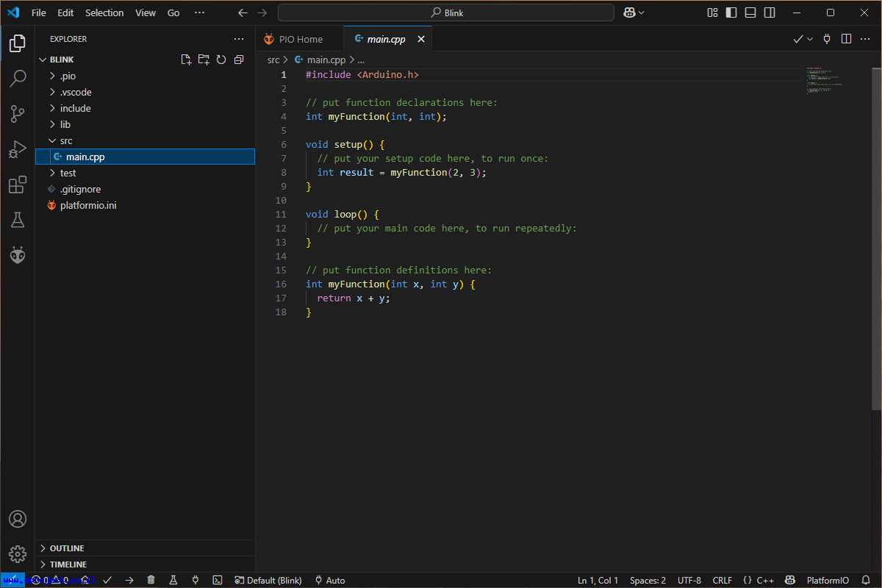Toggle the bottom panel
This screenshot has width=882, height=588.
click(x=750, y=12)
